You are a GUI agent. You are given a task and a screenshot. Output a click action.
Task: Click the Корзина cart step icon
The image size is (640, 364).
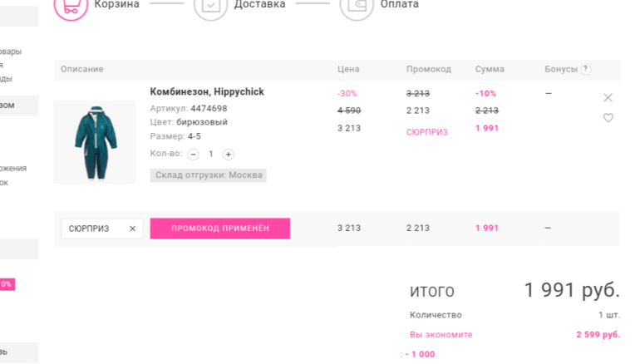[x=71, y=6]
